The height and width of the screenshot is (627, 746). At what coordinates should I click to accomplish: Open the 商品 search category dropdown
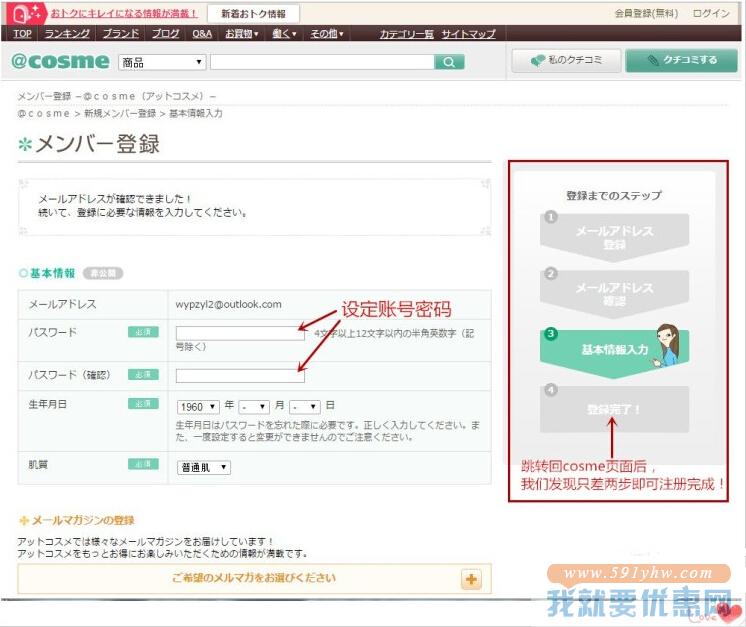[162, 62]
